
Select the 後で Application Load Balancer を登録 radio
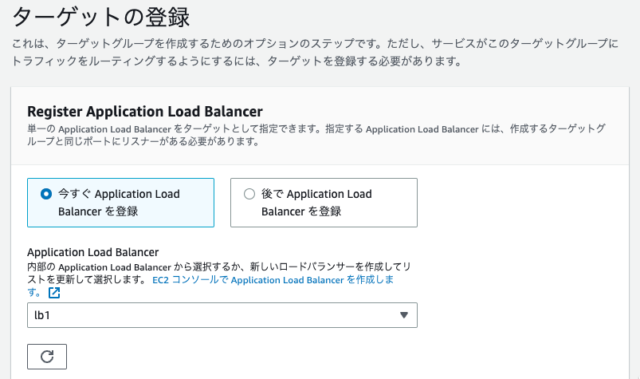(x=249, y=194)
